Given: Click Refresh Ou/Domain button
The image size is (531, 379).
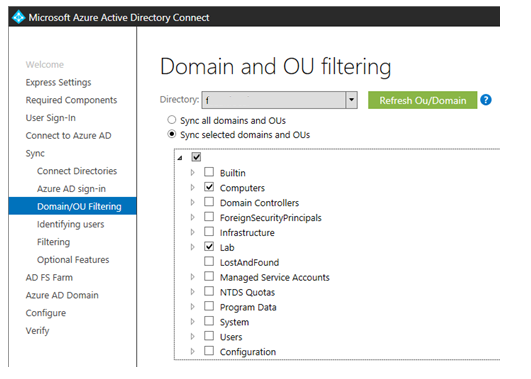Looking at the screenshot, I should pos(422,100).
